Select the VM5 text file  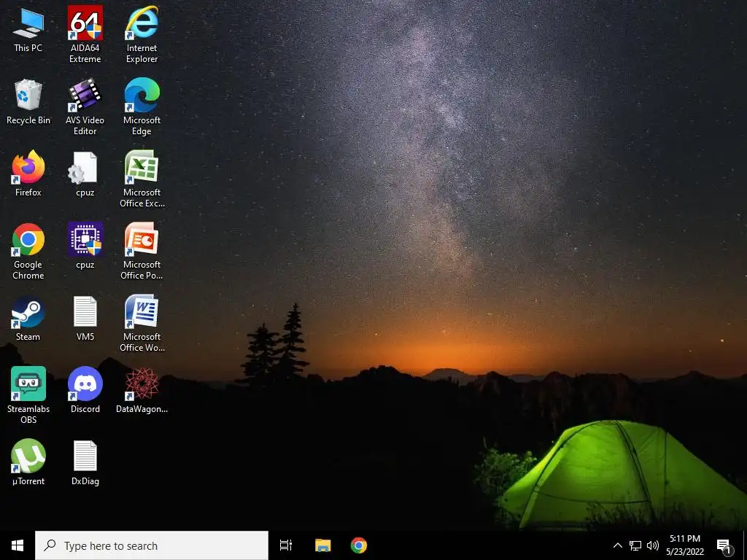coord(85,319)
